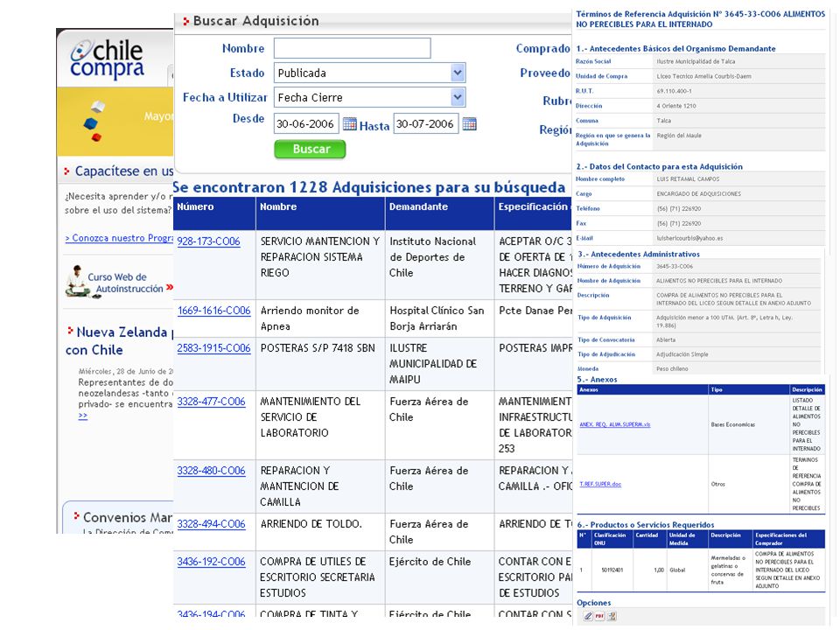This screenshot has height=630, width=840.
Task: Click the 'Capacítese en' section heading
Action: [x=123, y=171]
